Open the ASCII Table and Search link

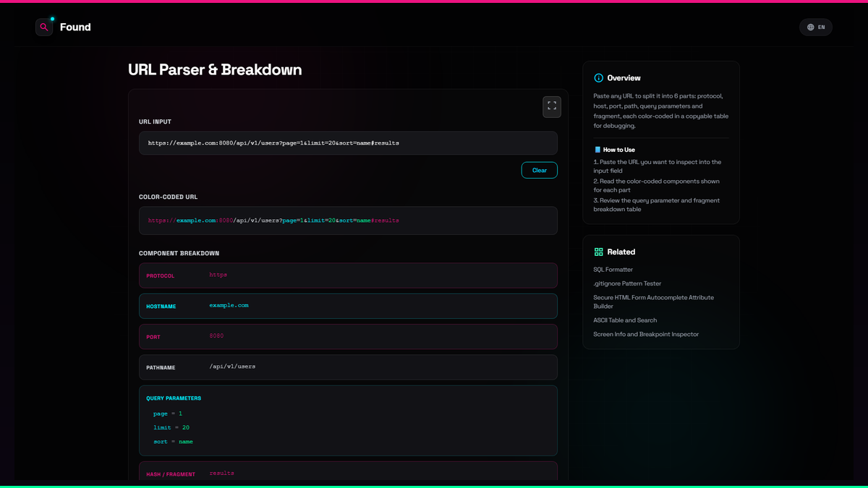[626, 320]
